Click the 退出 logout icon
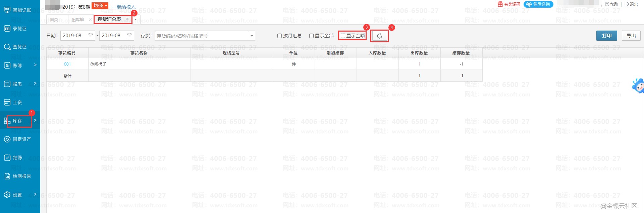 point(626,4)
